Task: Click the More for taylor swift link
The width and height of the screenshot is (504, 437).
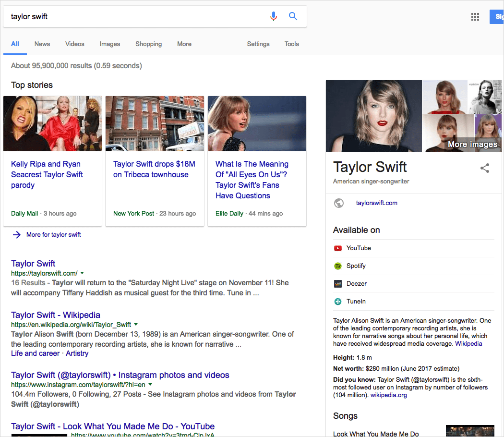Action: [53, 235]
